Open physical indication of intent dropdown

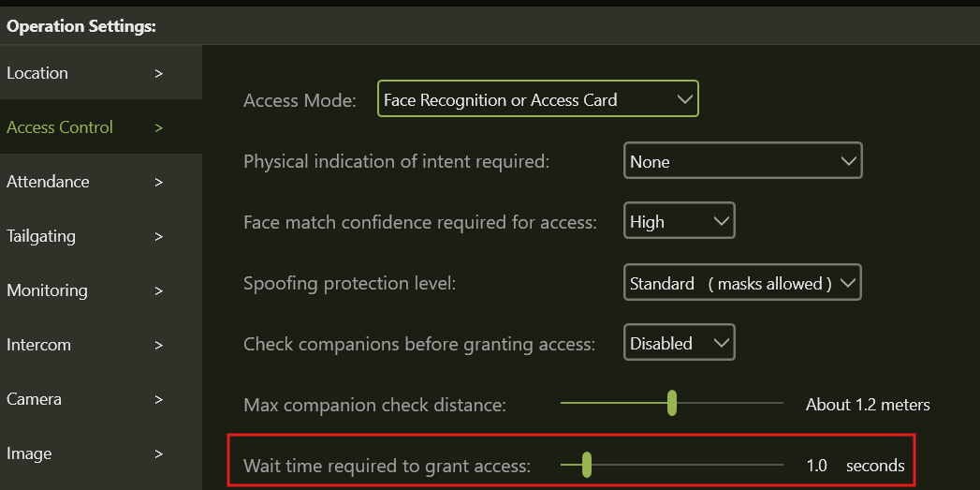(741, 161)
